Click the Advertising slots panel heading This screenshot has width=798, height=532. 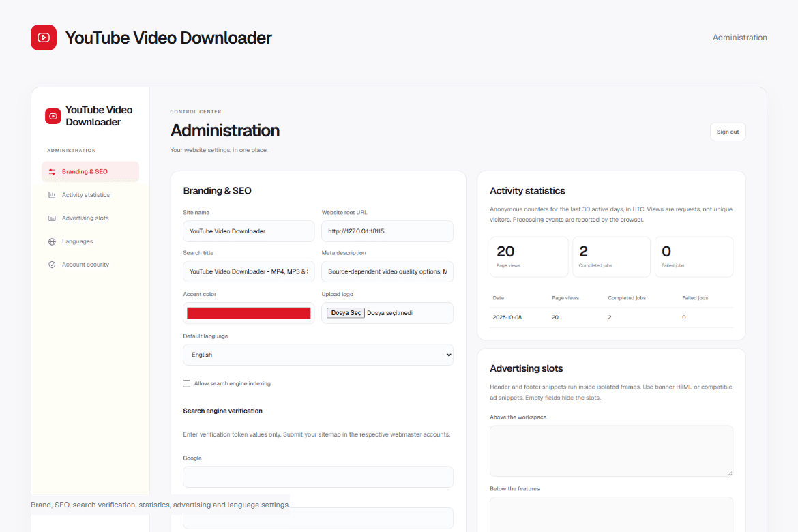pos(527,368)
